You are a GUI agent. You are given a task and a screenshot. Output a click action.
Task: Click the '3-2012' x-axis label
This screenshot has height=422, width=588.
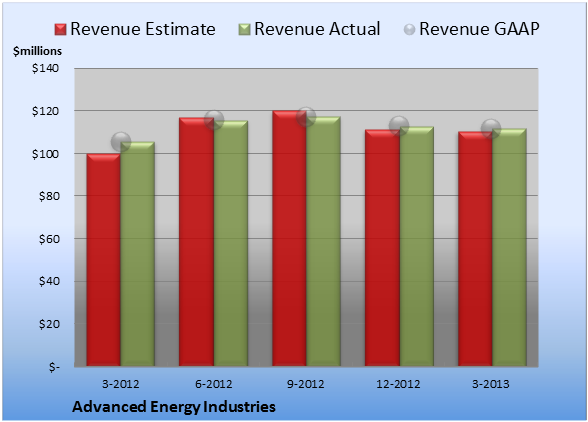point(121,384)
